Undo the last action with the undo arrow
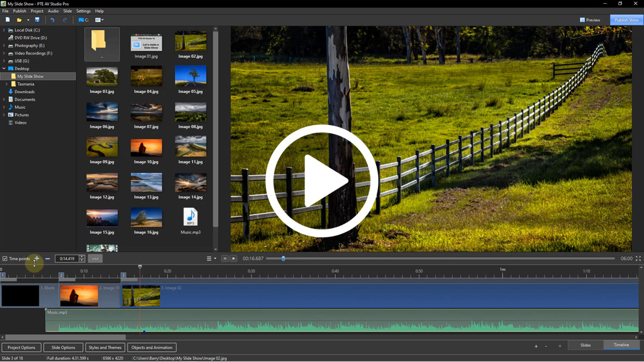 tap(52, 19)
